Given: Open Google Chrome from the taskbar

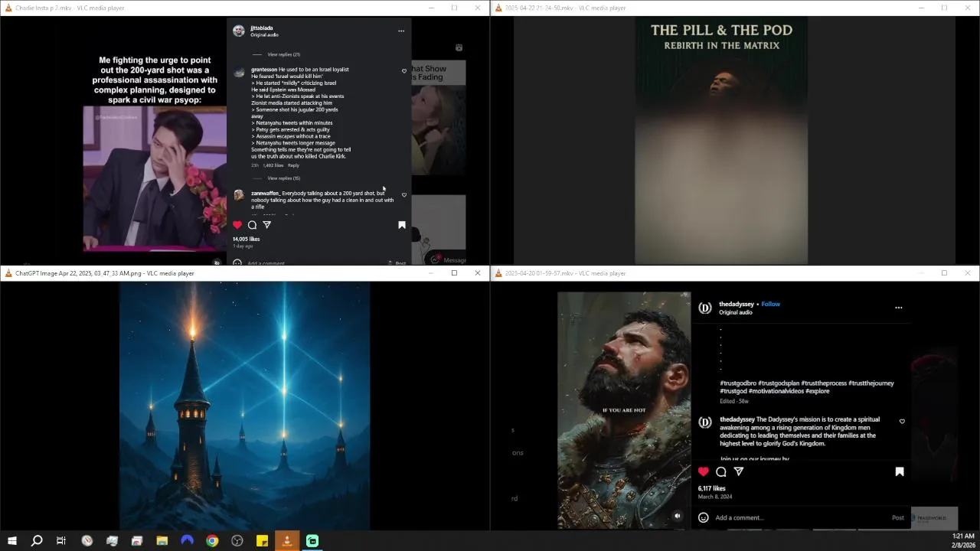Looking at the screenshot, I should (212, 541).
